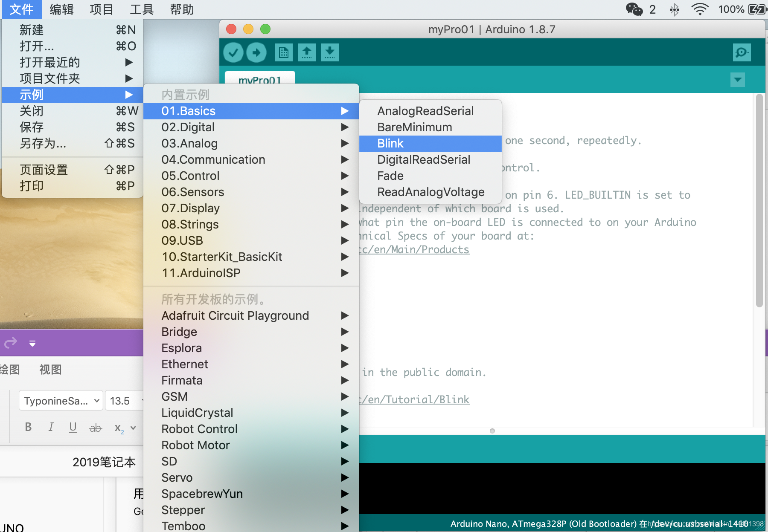Click the Wi-Fi icon in the menu bar
Screen dimensions: 768x532
tap(700, 9)
